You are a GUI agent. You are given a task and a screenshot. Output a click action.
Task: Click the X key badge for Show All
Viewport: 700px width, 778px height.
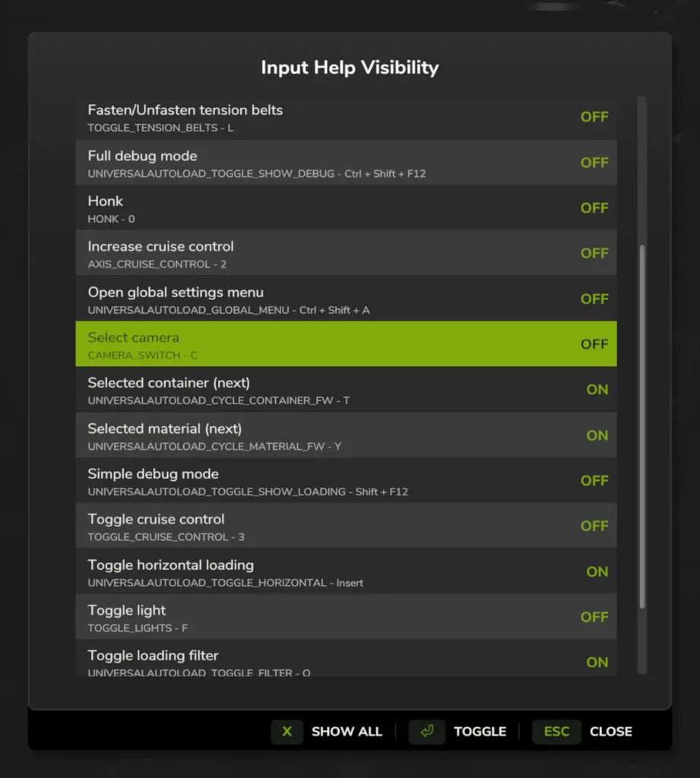pyautogui.click(x=287, y=732)
